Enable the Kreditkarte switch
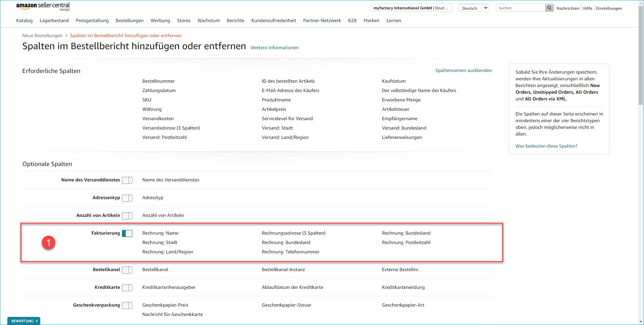Screen dimensions: 644x325 127,288
